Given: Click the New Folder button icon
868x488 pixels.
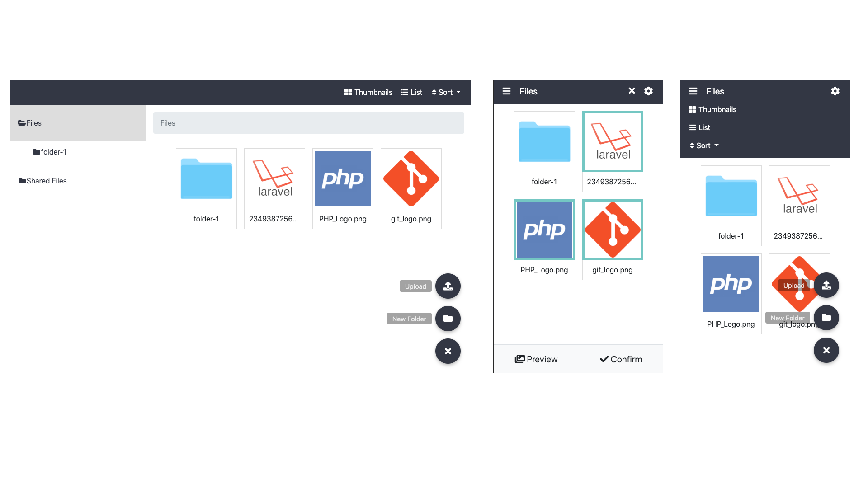Looking at the screenshot, I should pos(448,318).
